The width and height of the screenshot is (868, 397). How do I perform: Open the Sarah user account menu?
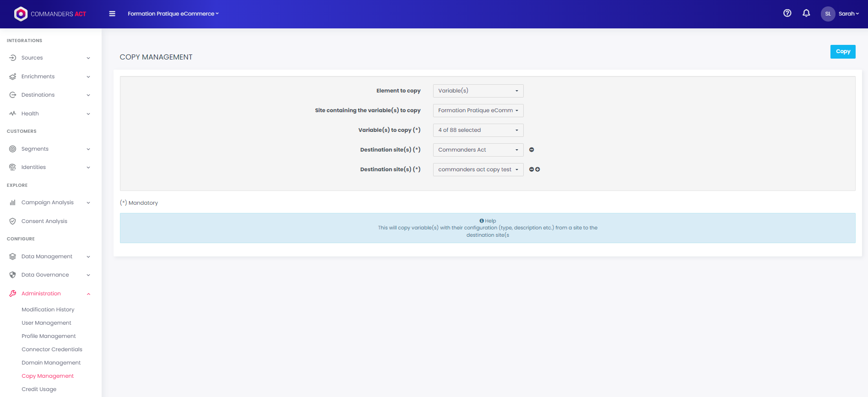pos(848,14)
